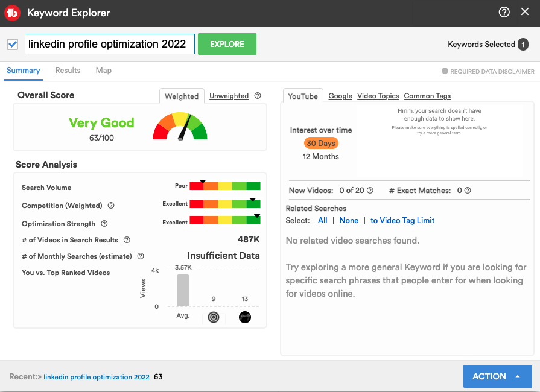Click the 487K videos count value

tap(249, 239)
